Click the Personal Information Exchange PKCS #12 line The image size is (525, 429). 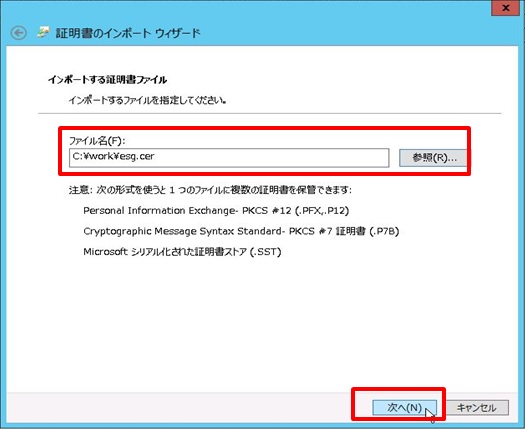pyautogui.click(x=216, y=211)
